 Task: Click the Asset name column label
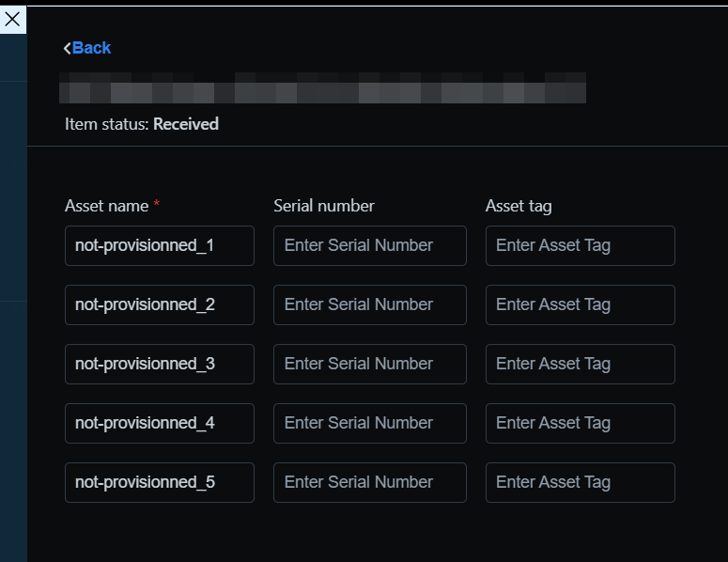(106, 206)
